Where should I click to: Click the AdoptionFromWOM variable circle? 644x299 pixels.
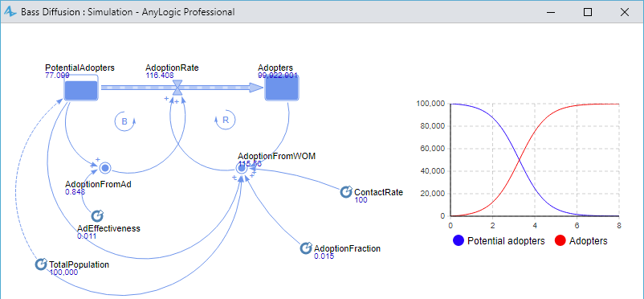pos(242,167)
